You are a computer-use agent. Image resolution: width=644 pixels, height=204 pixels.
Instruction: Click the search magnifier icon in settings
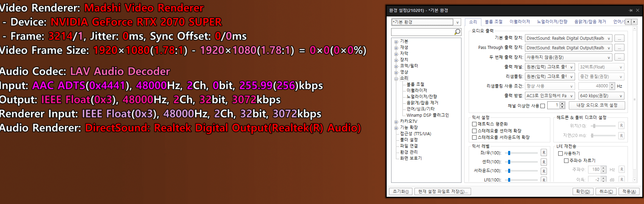pyautogui.click(x=457, y=32)
